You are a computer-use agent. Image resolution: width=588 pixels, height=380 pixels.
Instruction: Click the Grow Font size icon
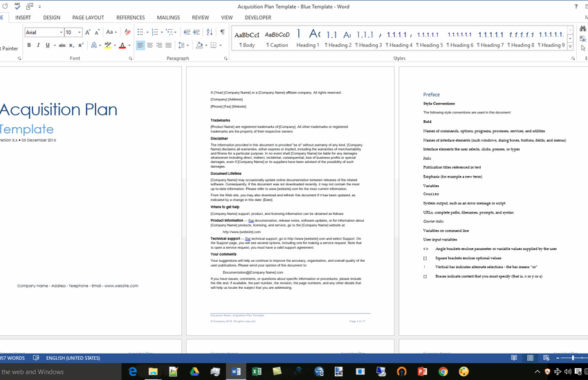coord(88,32)
